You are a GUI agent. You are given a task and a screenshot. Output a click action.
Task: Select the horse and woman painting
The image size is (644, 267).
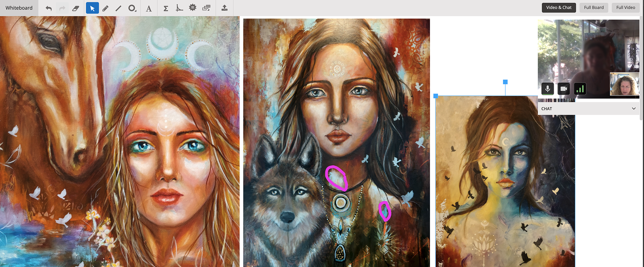[x=120, y=141]
